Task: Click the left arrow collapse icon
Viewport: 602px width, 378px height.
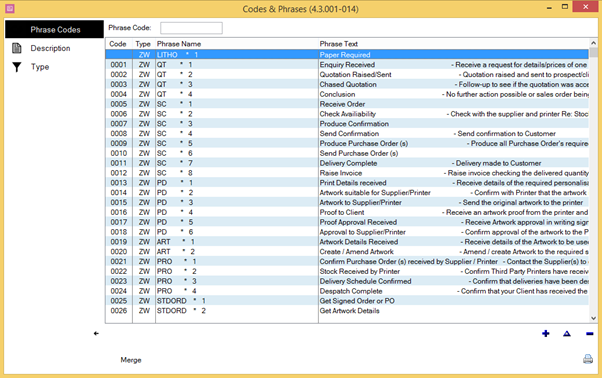Action: pos(96,333)
